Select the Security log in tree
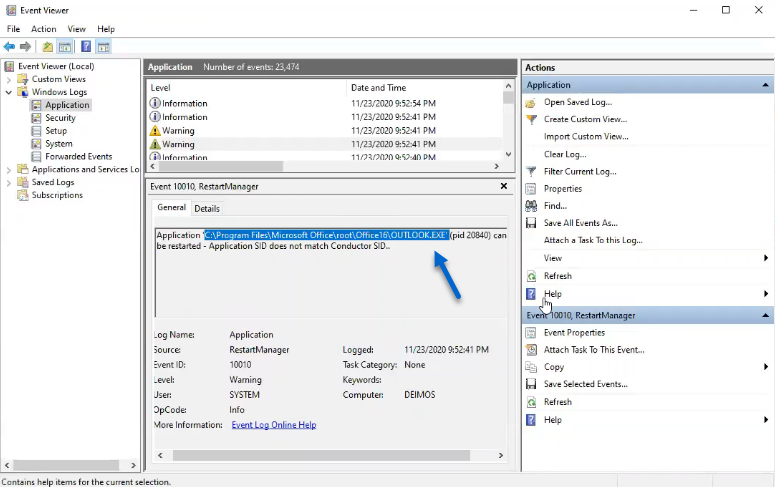The image size is (775, 487). (x=60, y=118)
